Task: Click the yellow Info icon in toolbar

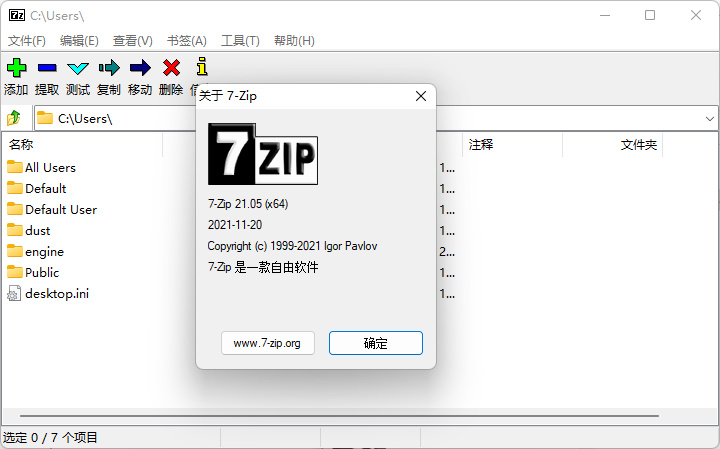Action: point(202,67)
